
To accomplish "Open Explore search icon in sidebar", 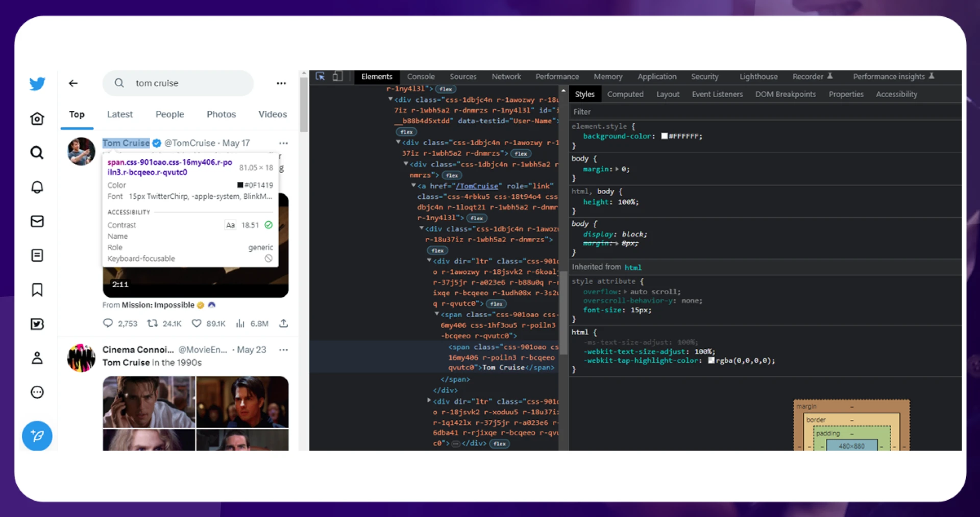I will click(x=37, y=152).
